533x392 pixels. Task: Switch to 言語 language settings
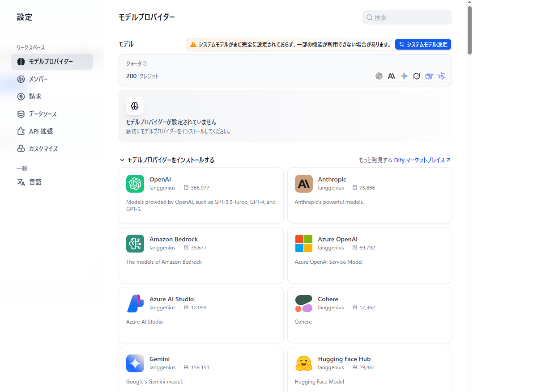coord(35,182)
